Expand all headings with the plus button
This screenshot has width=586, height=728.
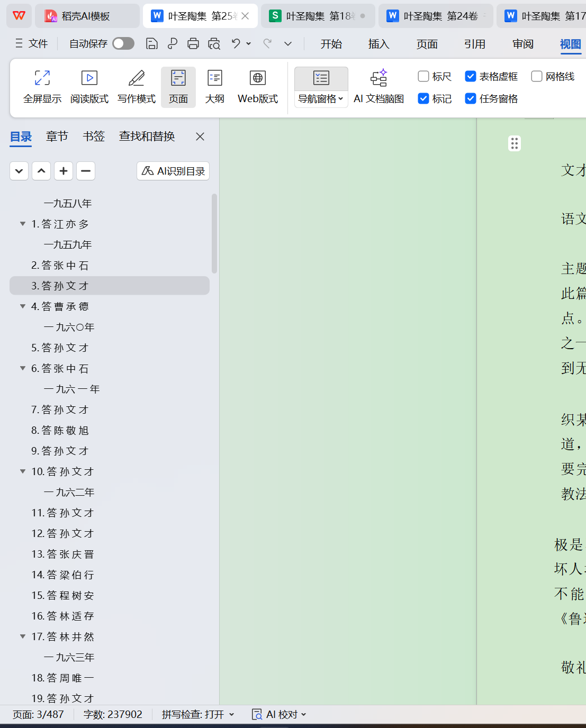click(x=64, y=171)
